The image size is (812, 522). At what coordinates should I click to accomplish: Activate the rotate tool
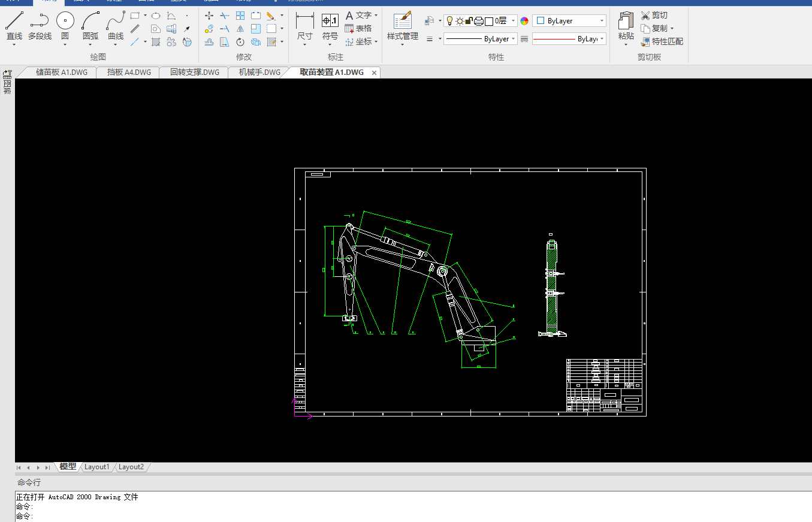(x=240, y=42)
